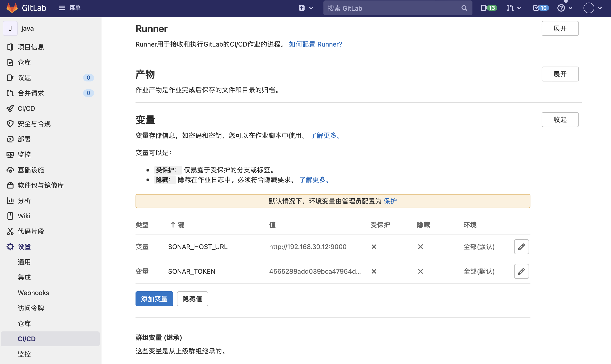Click the blue add variable button
Screen dimensions: 611x364
click(154, 299)
